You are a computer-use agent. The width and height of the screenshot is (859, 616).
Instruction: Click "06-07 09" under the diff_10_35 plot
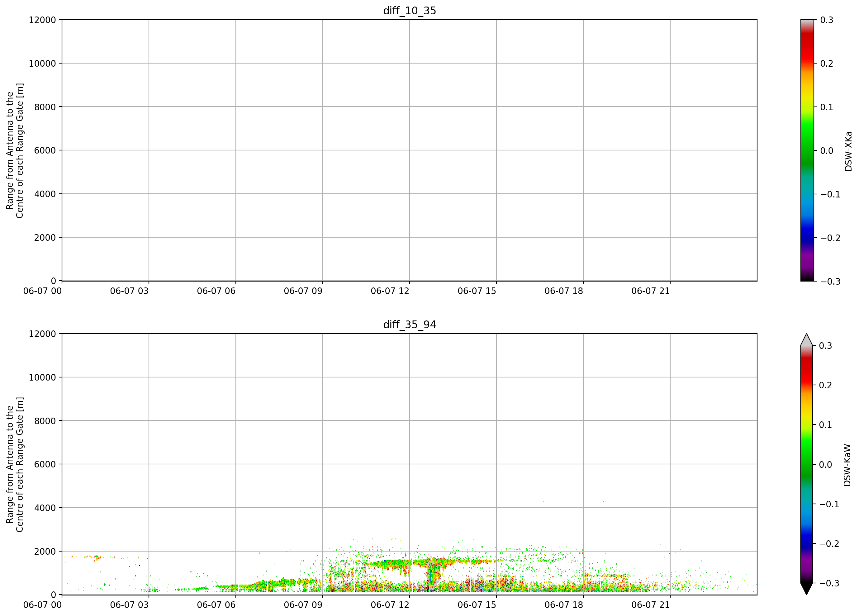[x=303, y=291]
